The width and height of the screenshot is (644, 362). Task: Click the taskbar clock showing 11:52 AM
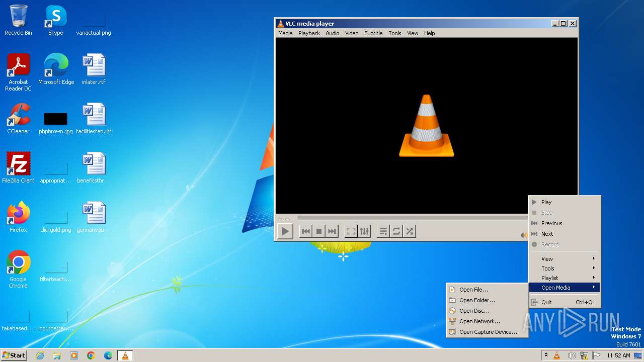(618, 355)
